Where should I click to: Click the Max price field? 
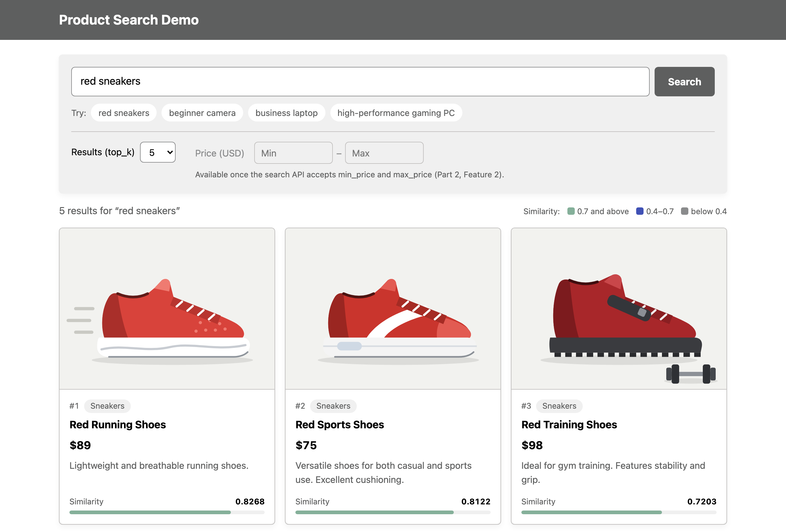coord(384,153)
